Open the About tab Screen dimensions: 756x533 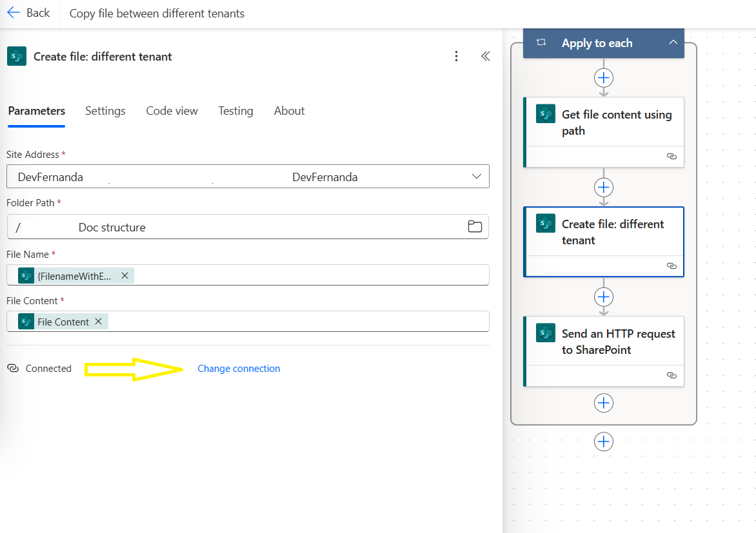pos(289,111)
